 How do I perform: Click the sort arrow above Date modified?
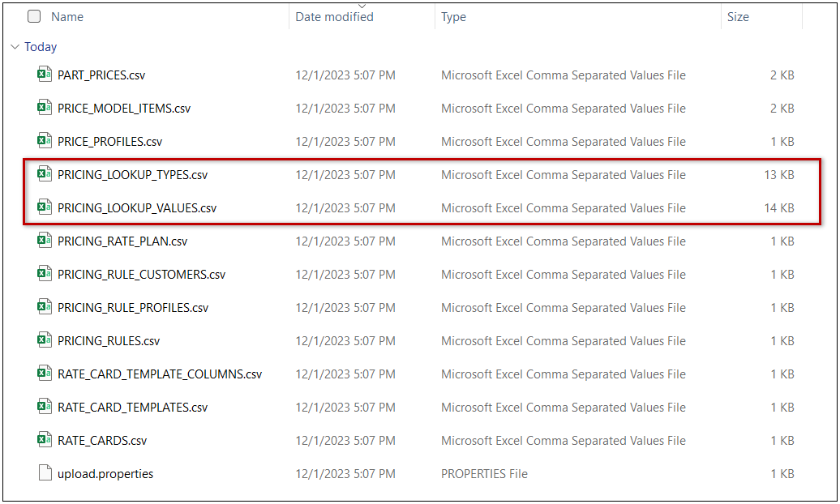click(362, 6)
